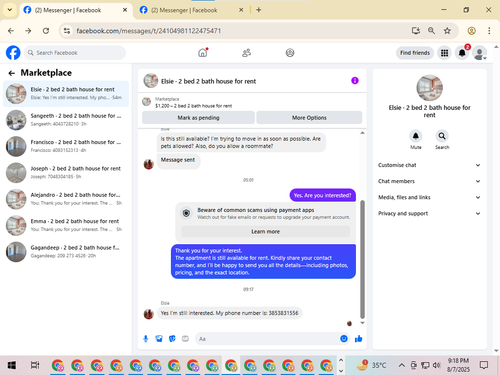Click the taskbar volume icon
This screenshot has height=375, width=500.
pos(436,365)
